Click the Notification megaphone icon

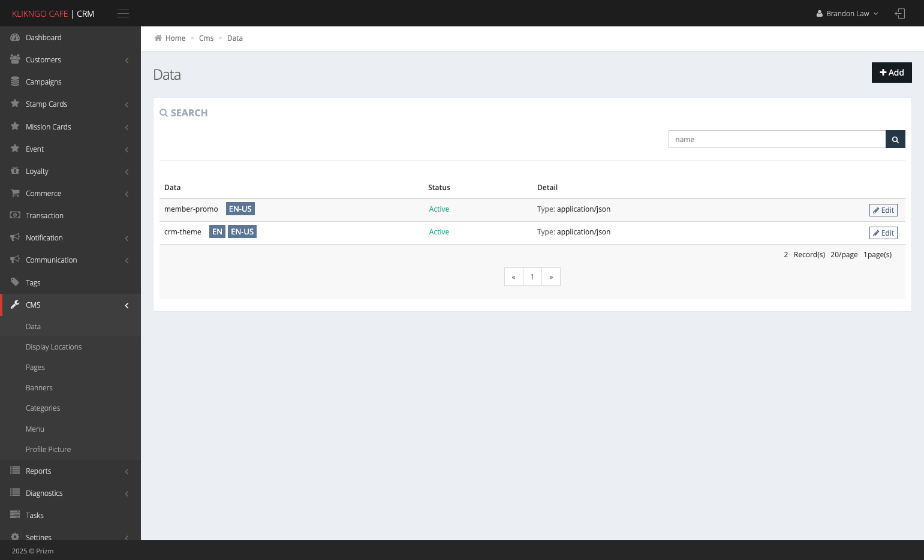point(15,237)
